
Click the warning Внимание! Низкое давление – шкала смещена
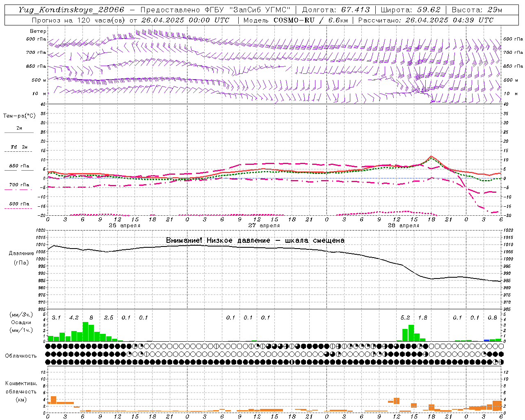click(x=255, y=240)
